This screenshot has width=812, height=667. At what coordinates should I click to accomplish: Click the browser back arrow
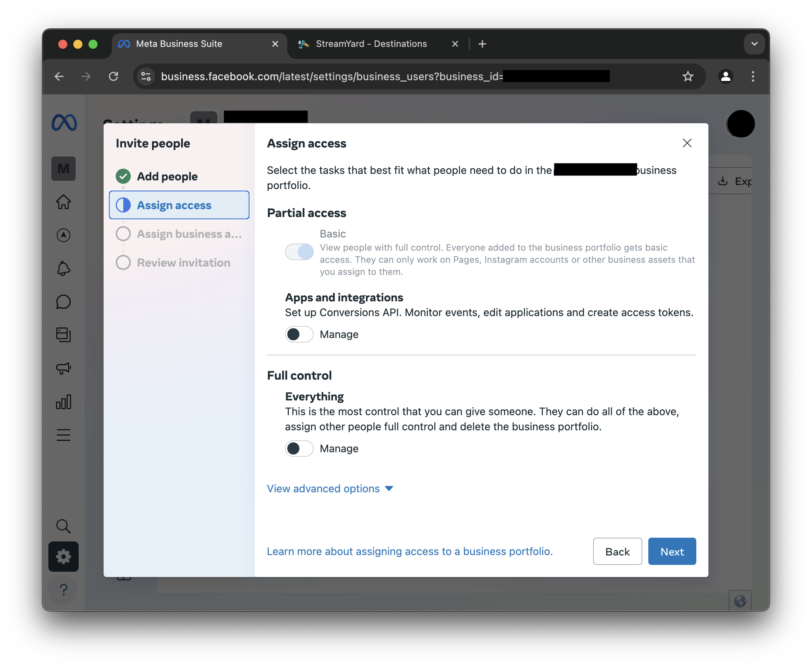click(x=59, y=76)
